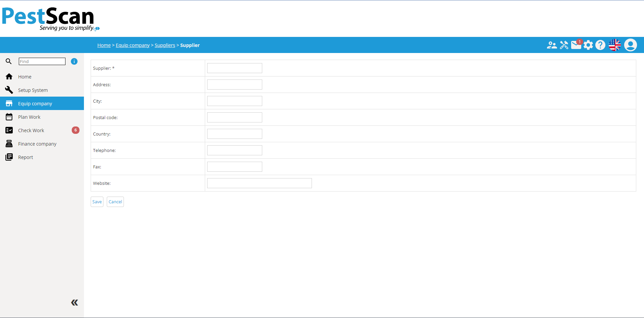Image resolution: width=644 pixels, height=318 pixels.
Task: Click the Save button
Action: click(x=97, y=202)
